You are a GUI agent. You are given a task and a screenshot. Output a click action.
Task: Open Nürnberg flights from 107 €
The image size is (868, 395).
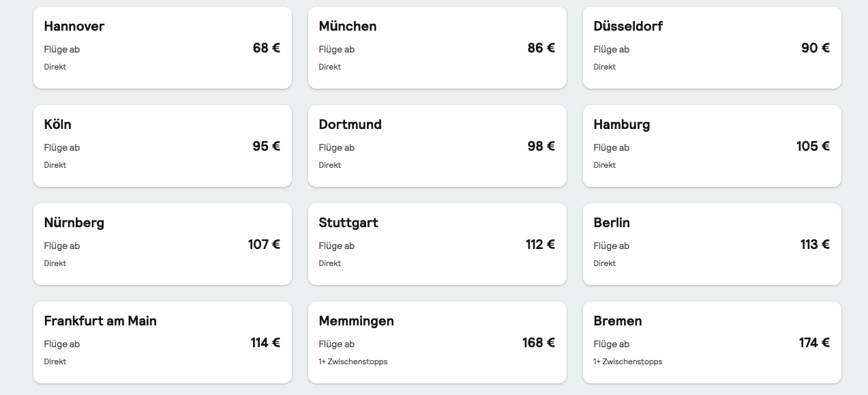click(162, 244)
